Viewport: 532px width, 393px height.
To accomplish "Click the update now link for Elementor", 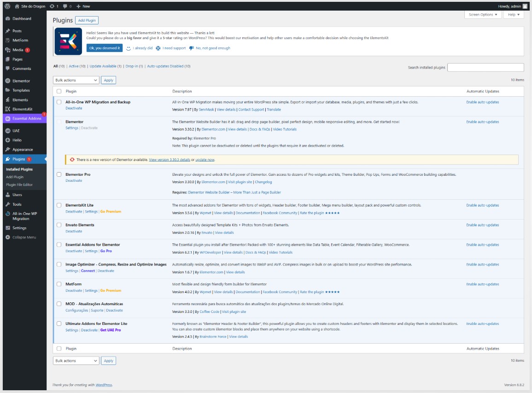I will [205, 160].
